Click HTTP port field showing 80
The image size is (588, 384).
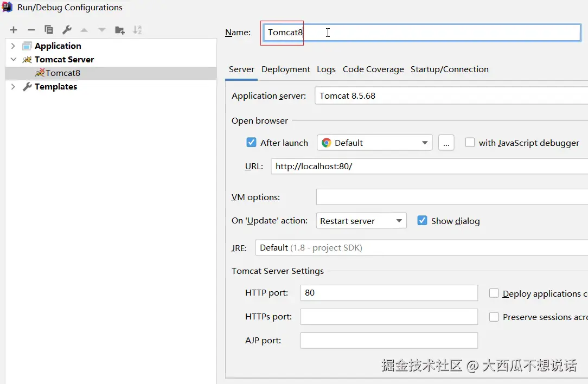tap(389, 293)
